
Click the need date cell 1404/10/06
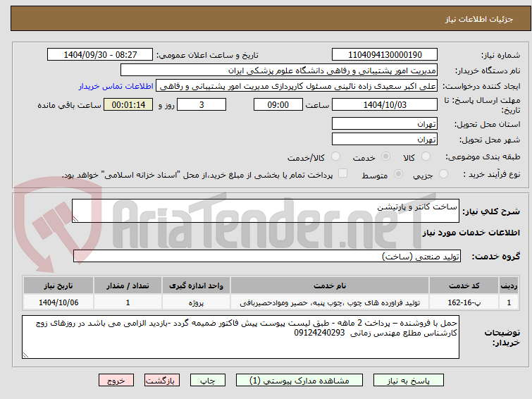point(58,302)
